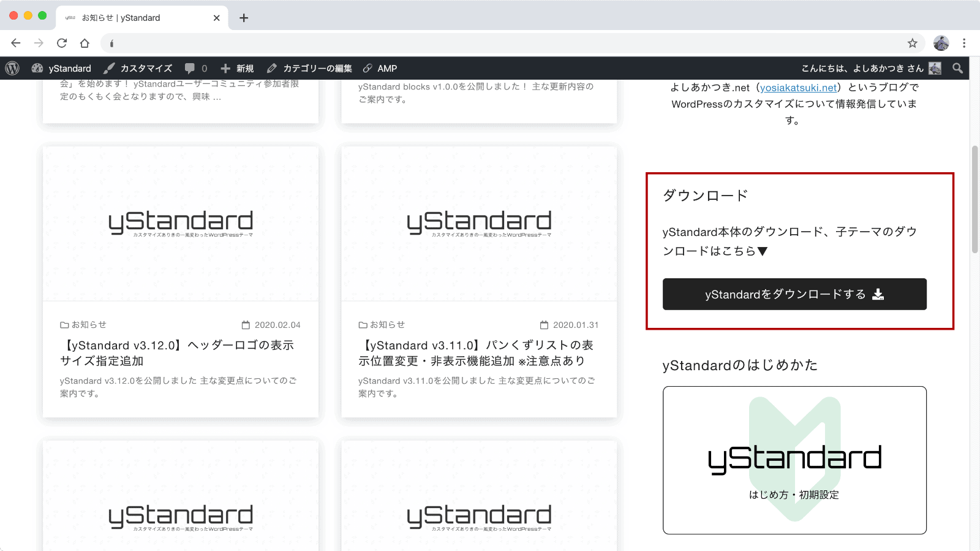
Task: Click the WordPress logo in admin bar
Action: click(12, 68)
